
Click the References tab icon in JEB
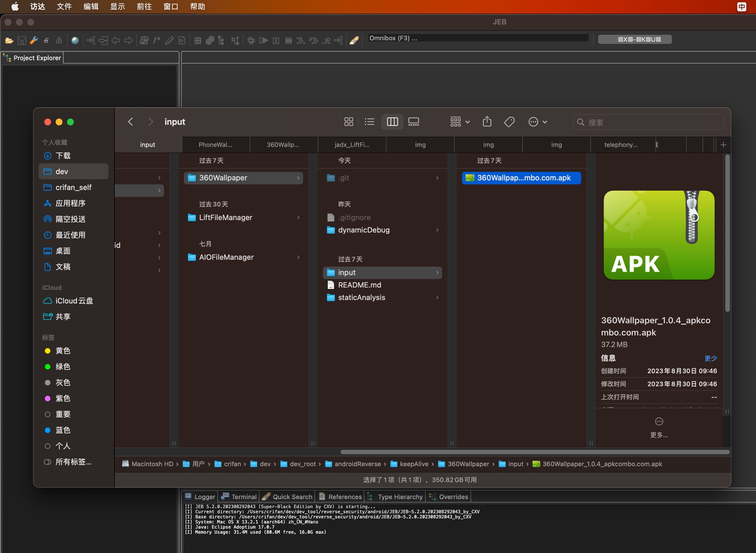click(x=323, y=497)
